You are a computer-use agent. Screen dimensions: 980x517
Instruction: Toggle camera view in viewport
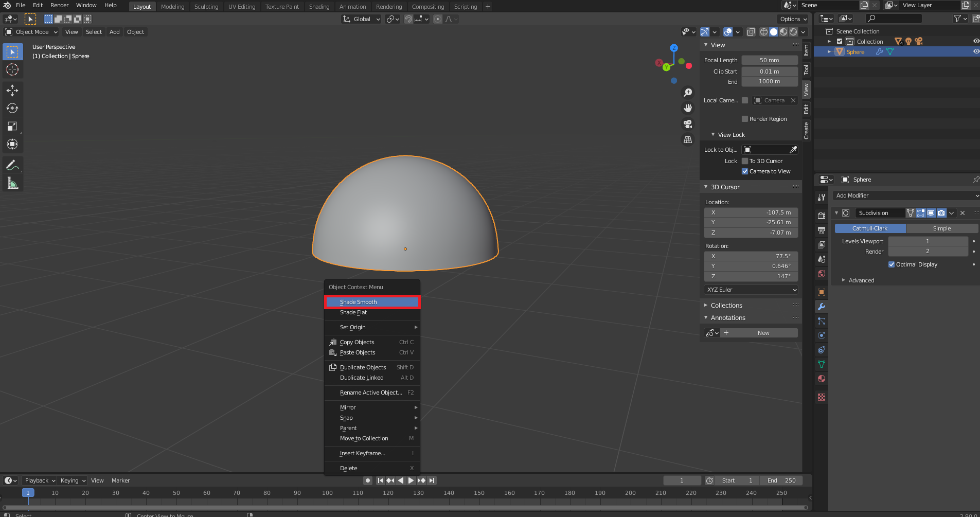tap(688, 124)
